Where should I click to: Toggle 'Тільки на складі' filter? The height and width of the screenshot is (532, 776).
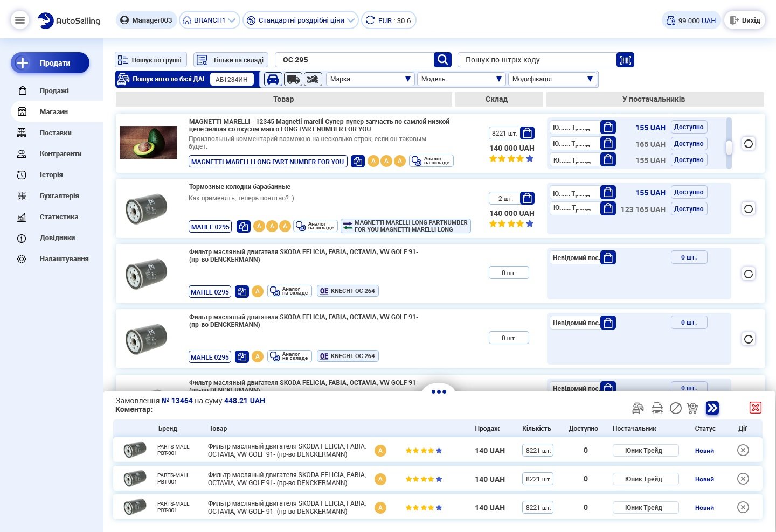(x=230, y=60)
